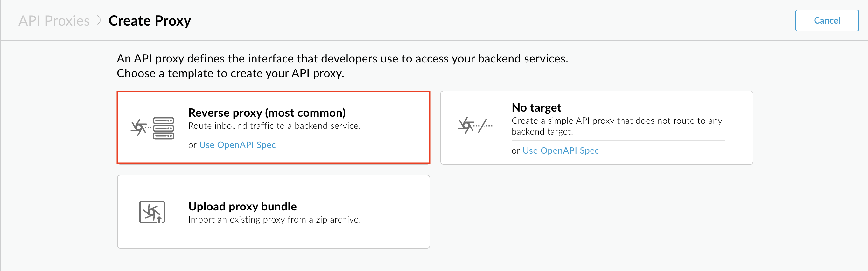Click the breadcrumb chevron after API Proxies
The height and width of the screenshot is (271, 868).
pos(99,20)
